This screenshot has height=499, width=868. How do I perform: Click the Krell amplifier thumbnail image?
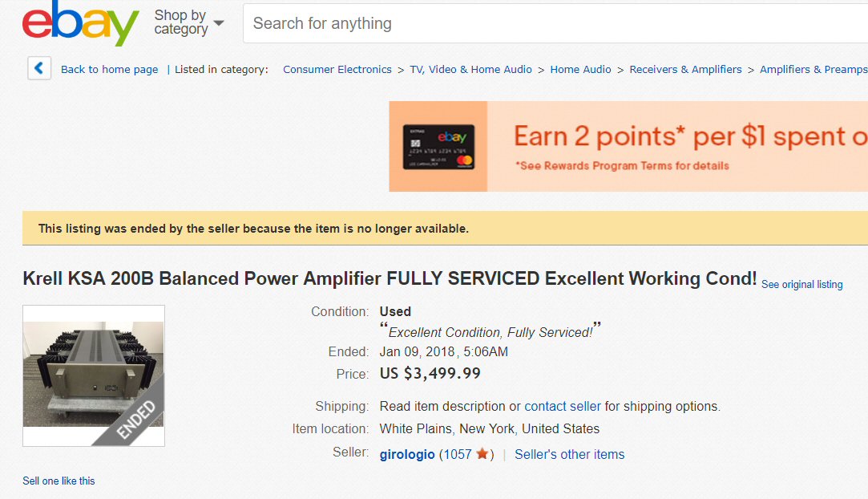[x=94, y=375]
